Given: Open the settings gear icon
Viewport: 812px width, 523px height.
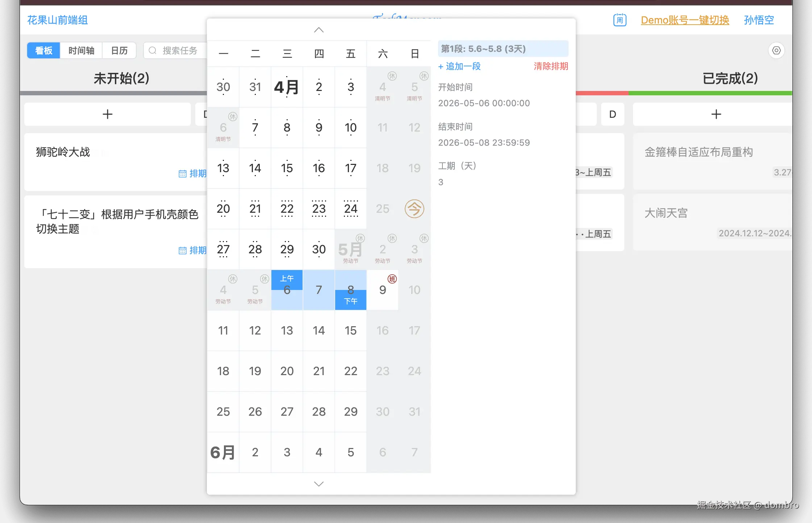Looking at the screenshot, I should coord(776,50).
